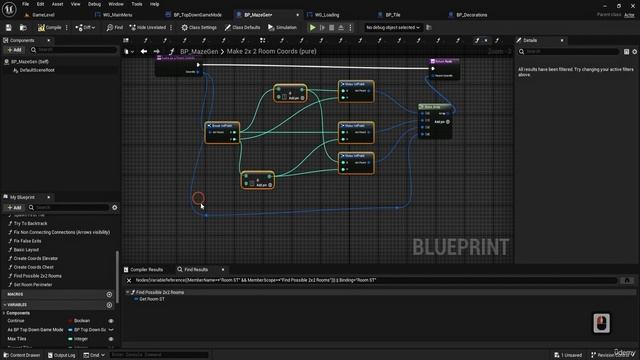Click the Unreal Engine logo icon
The height and width of the screenshot is (360, 640).
pyautogui.click(x=9, y=9)
